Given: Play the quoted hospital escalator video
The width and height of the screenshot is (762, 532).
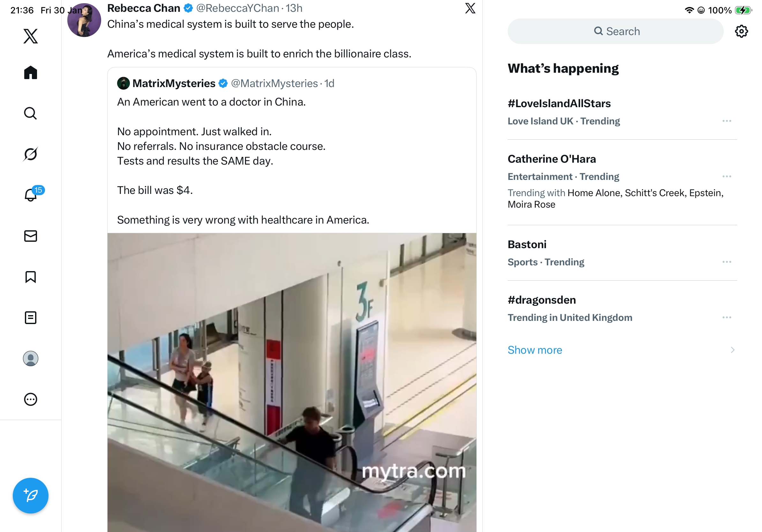Looking at the screenshot, I should [x=292, y=382].
